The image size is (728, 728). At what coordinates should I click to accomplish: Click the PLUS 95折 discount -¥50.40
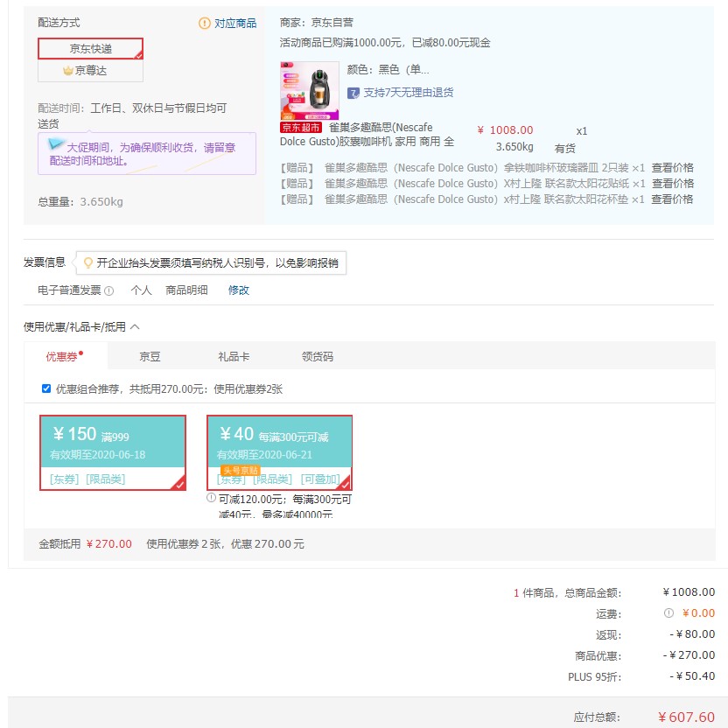point(692,676)
